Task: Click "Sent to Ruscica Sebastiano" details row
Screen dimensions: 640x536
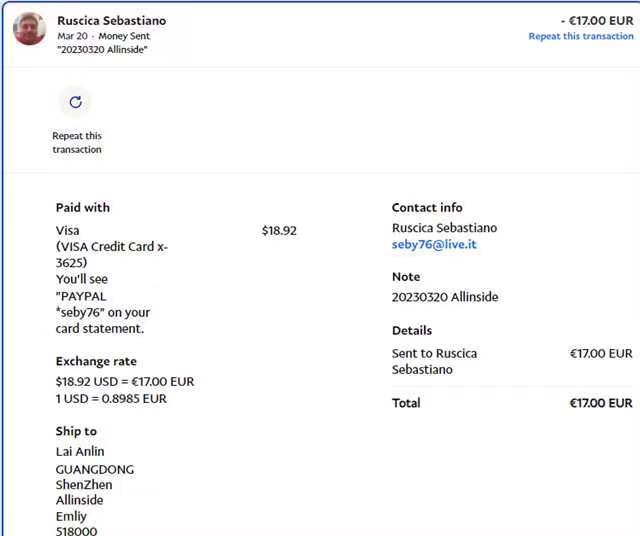Action: [x=434, y=361]
